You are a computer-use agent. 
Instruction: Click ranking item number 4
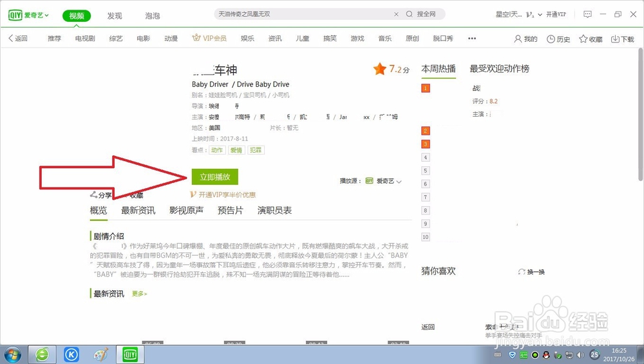426,157
